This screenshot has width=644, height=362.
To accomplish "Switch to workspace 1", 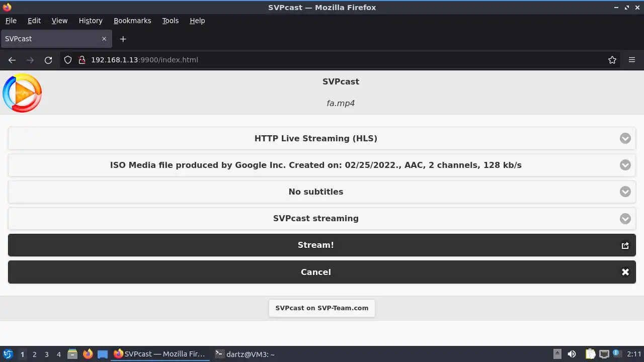I will point(22,354).
